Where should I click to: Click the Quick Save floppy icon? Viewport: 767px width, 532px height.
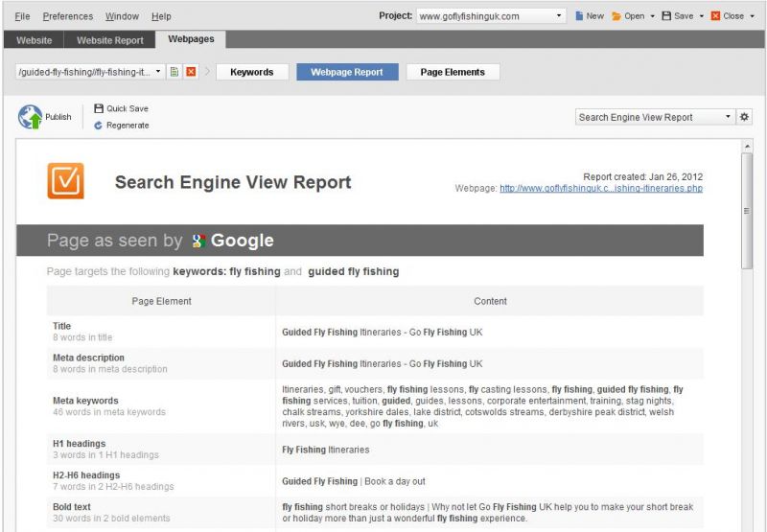click(99, 108)
